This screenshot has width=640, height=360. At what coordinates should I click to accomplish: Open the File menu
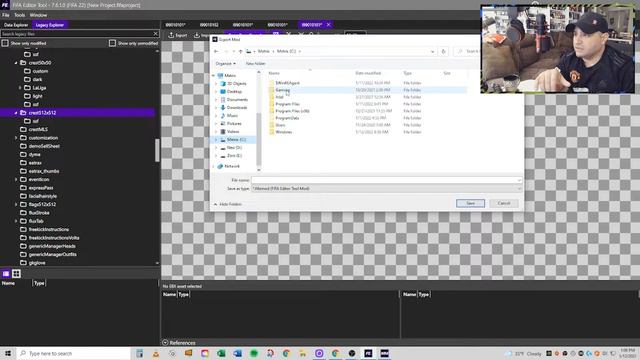tap(6, 15)
